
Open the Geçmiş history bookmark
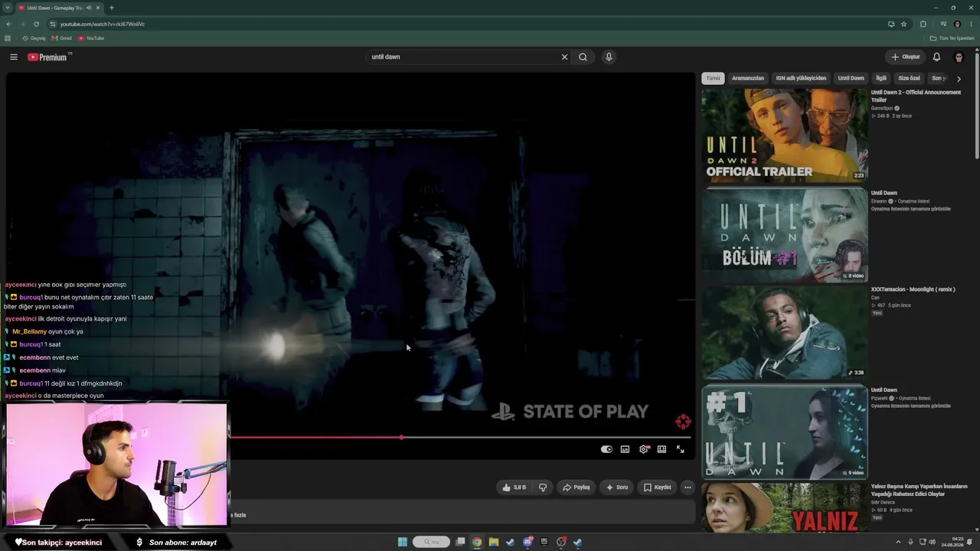pyautogui.click(x=34, y=38)
